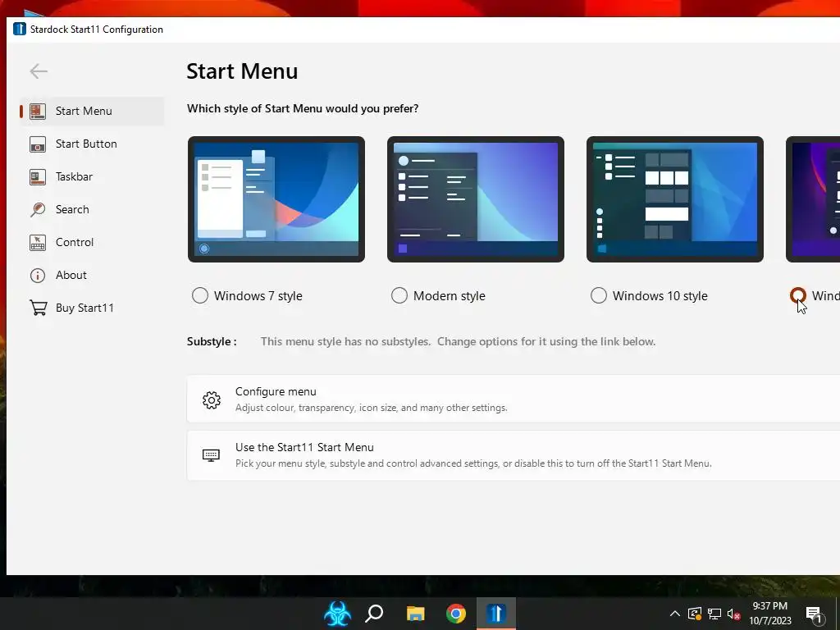Click the Control keyboard sidebar icon
The image size is (840, 630).
(x=38, y=243)
